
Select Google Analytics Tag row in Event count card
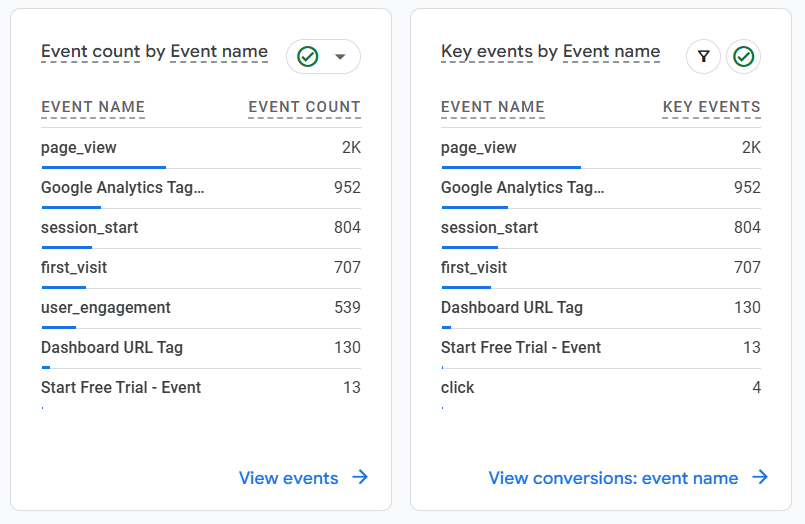pyautogui.click(x=201, y=188)
